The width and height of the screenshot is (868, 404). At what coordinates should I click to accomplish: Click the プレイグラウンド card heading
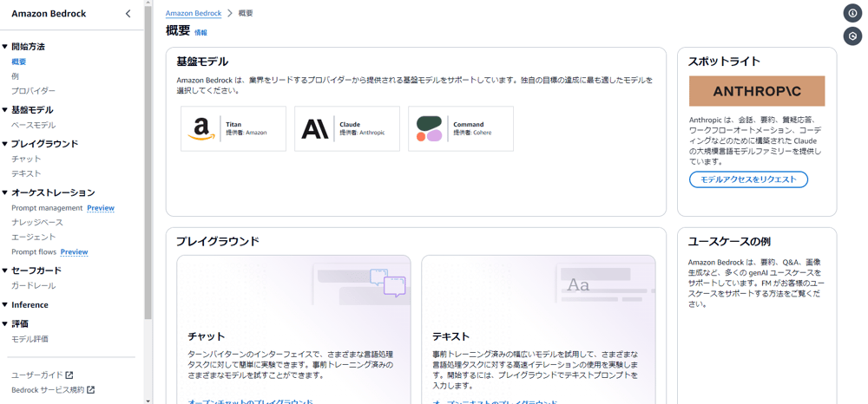218,242
